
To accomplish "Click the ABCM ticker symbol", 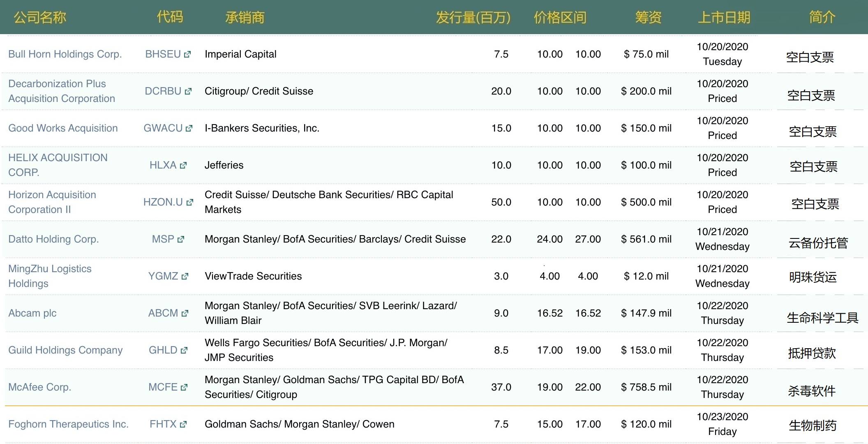I will tap(163, 313).
